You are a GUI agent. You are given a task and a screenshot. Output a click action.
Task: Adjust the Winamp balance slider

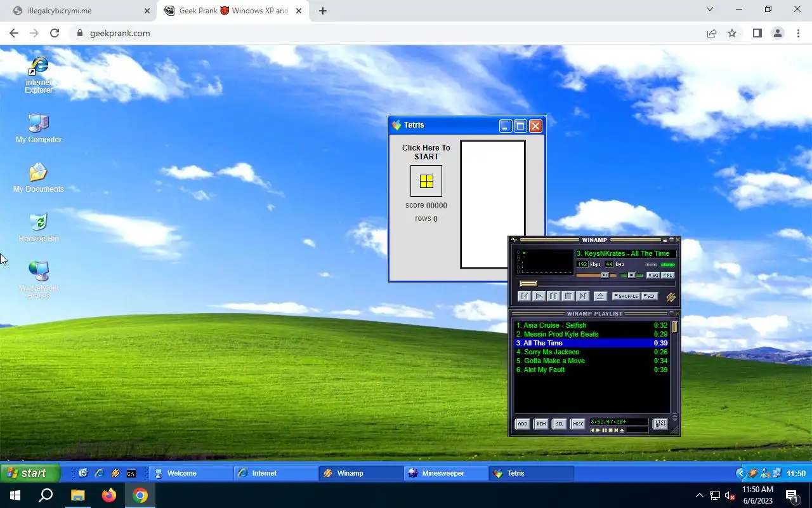(632, 275)
